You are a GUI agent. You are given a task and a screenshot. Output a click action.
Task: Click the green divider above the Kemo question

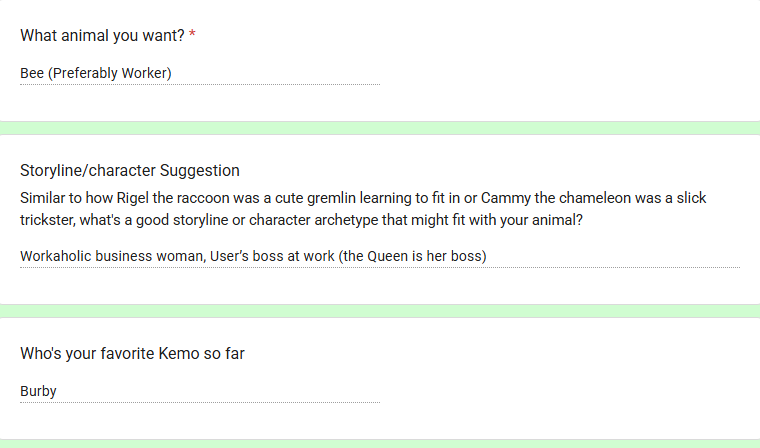380,311
